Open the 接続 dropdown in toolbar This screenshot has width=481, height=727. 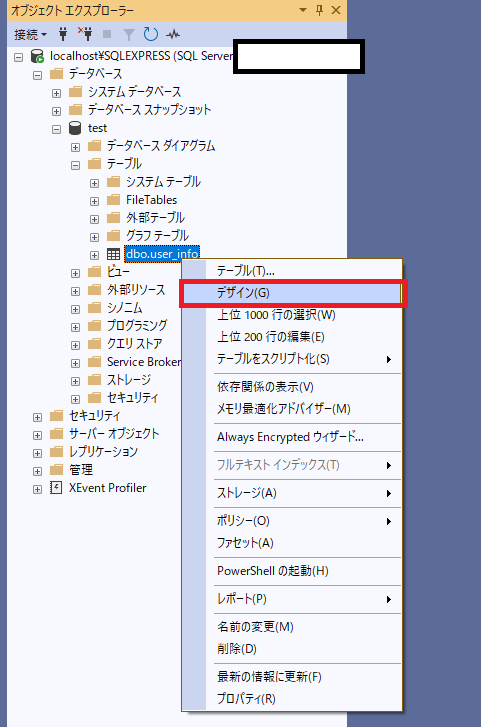click(x=31, y=34)
